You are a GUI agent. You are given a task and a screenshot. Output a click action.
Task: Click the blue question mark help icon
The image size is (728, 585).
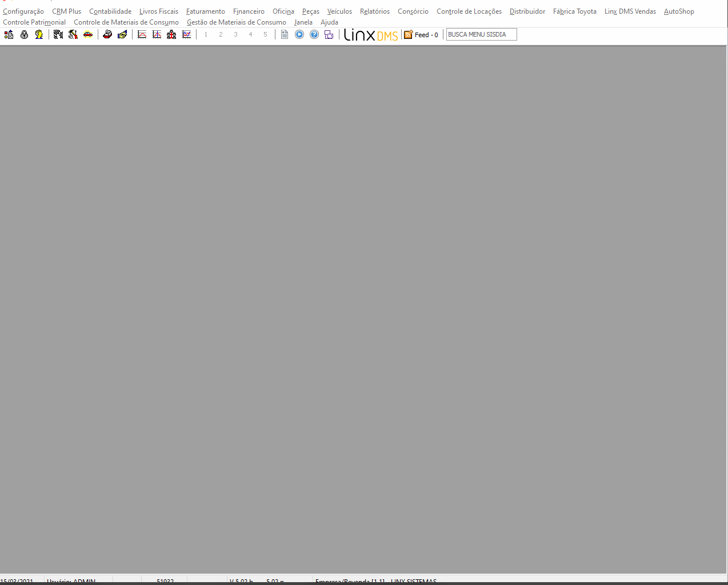click(314, 35)
